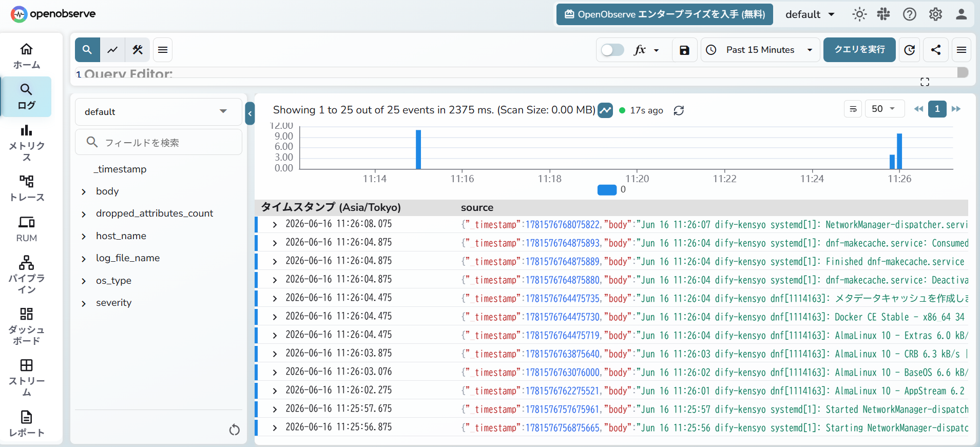This screenshot has height=447, width=980.
Task: Expand log row 11:26:02.275
Action: [x=275, y=391]
